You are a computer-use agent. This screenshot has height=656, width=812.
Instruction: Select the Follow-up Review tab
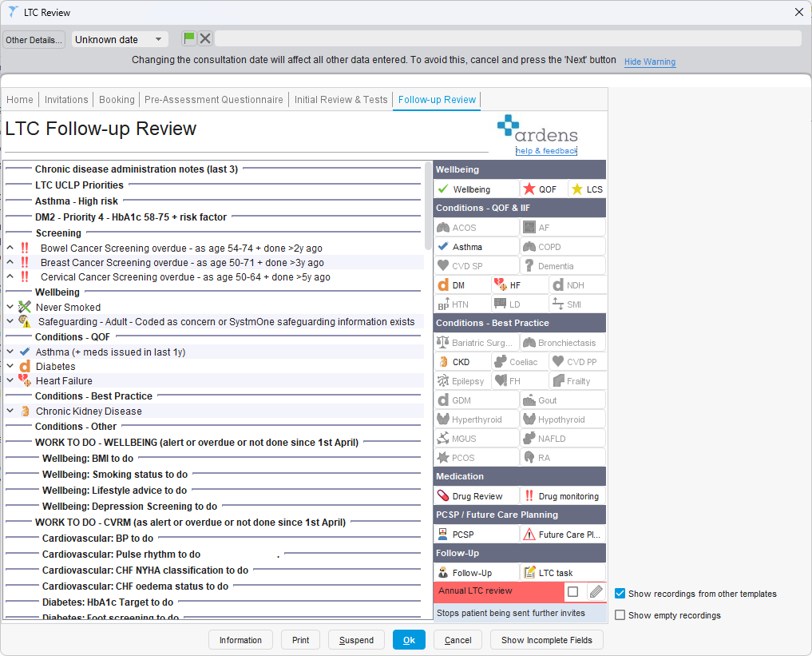point(437,100)
